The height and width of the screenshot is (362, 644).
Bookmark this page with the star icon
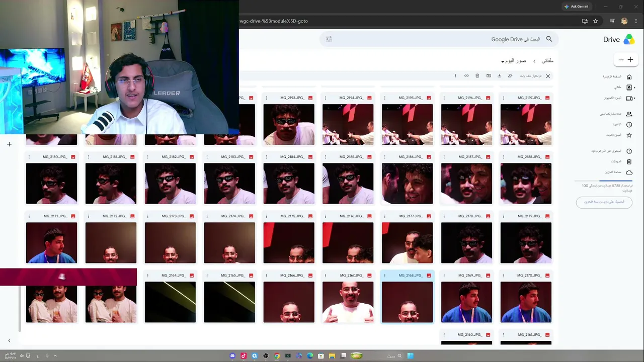[x=596, y=21]
